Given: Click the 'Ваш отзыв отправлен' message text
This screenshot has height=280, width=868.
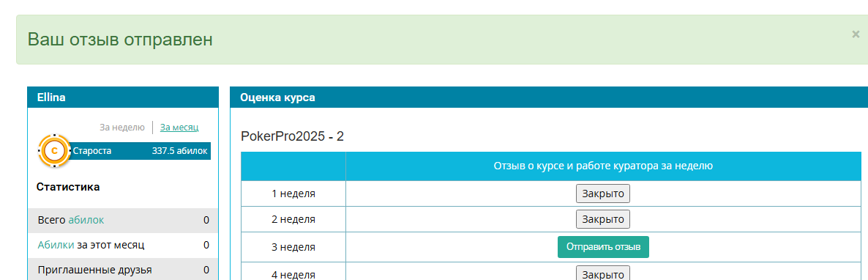Looking at the screenshot, I should click(x=120, y=40).
